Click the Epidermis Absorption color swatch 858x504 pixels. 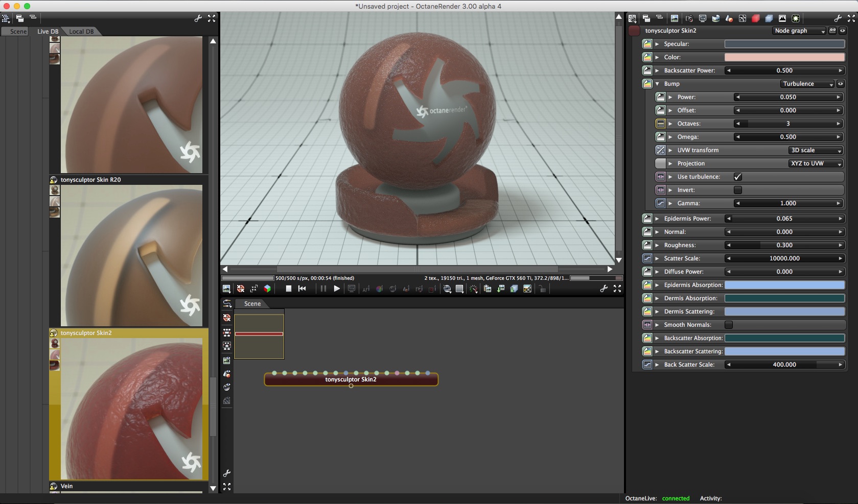pyautogui.click(x=784, y=285)
